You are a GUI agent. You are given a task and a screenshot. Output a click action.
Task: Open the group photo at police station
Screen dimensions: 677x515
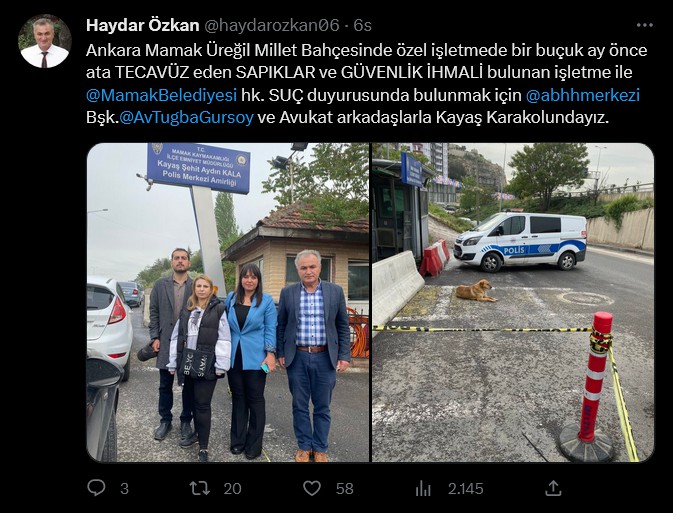[x=228, y=303]
